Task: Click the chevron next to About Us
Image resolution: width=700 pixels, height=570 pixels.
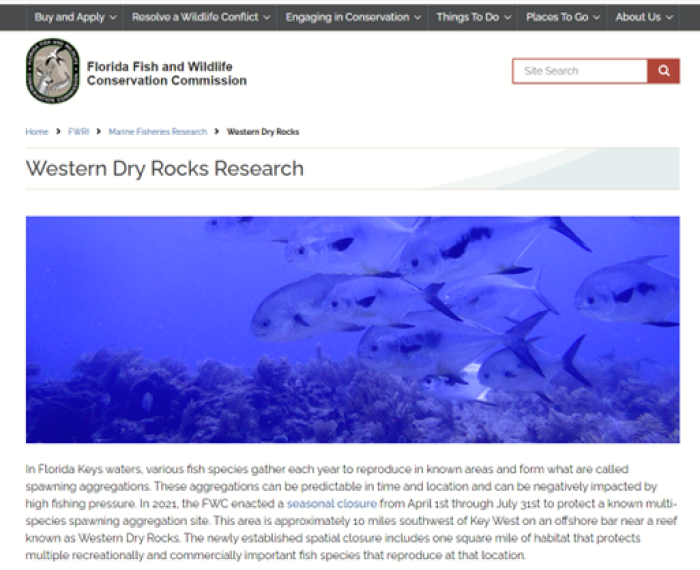Action: pos(669,17)
